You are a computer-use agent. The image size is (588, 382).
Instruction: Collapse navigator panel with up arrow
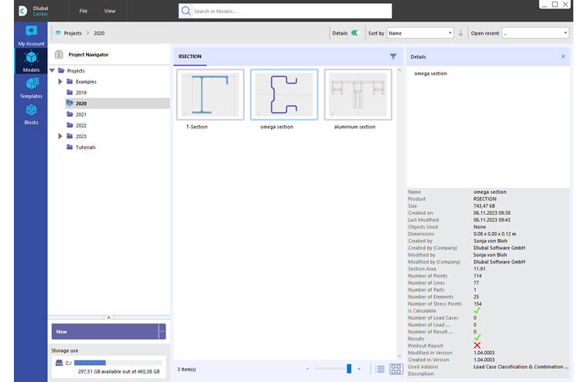pos(109,317)
